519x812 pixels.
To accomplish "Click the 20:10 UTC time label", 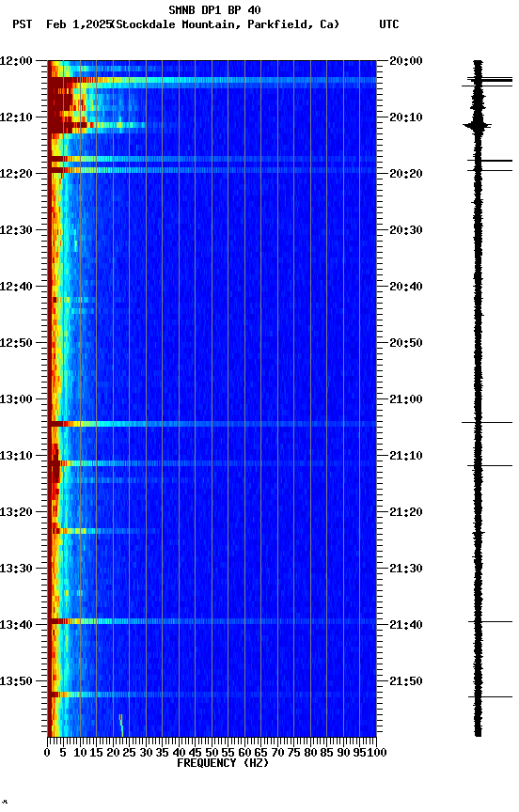I will (x=406, y=117).
